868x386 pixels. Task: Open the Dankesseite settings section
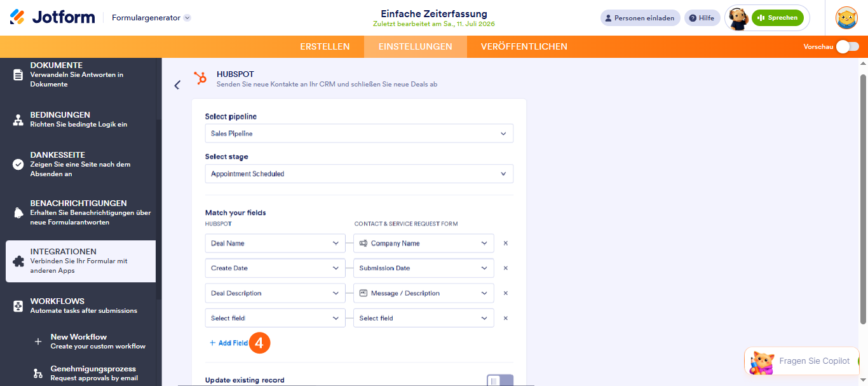click(81, 164)
